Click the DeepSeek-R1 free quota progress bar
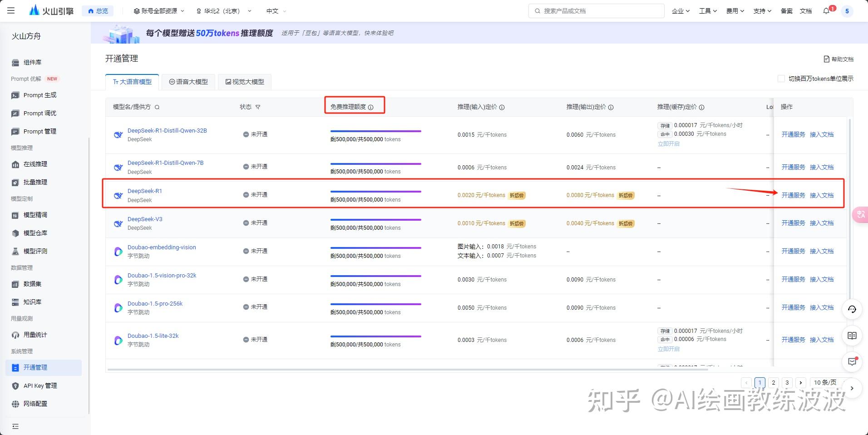The height and width of the screenshot is (435, 868). click(x=376, y=192)
